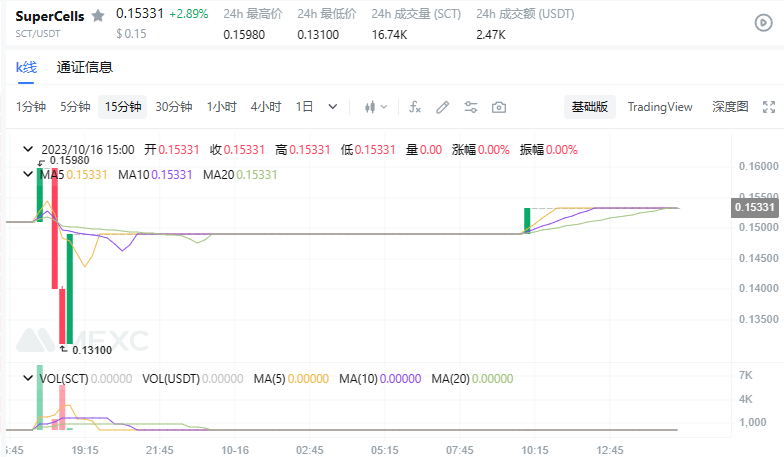Click the 0.15331 current price label
Image resolution: width=784 pixels, height=457 pixels.
pyautogui.click(x=754, y=207)
